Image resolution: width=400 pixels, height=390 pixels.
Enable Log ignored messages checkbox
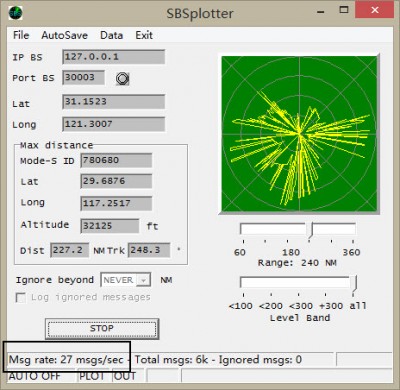click(21, 298)
